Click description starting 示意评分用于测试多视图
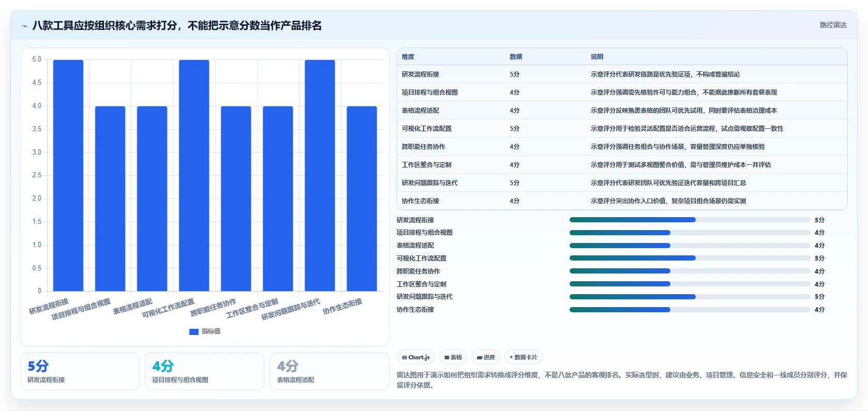Viewport: 868px width, 411px height. pyautogui.click(x=681, y=165)
